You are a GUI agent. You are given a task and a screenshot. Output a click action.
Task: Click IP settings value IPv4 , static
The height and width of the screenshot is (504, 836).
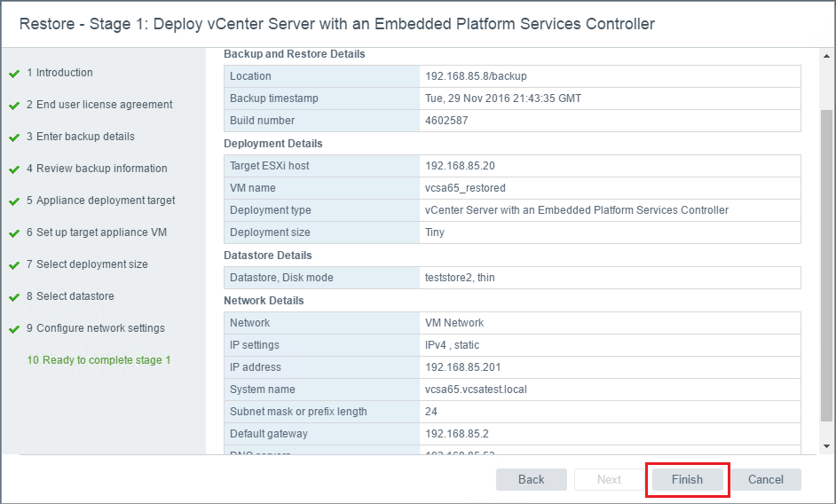pyautogui.click(x=452, y=345)
